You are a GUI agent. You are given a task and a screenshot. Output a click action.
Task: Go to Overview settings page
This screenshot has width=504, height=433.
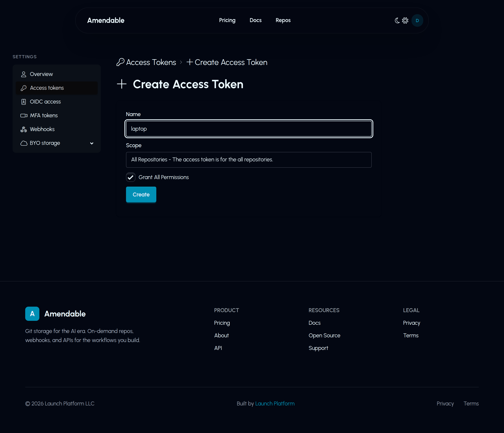coord(57,74)
